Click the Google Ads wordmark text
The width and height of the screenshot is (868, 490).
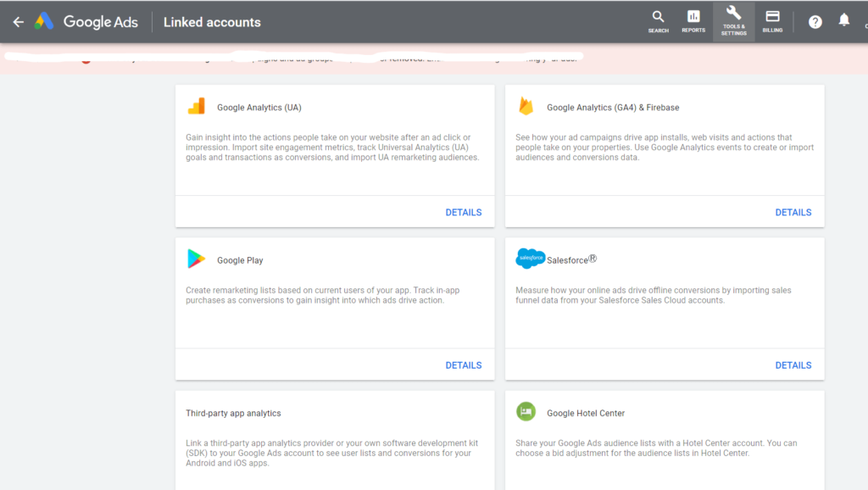pyautogui.click(x=100, y=22)
